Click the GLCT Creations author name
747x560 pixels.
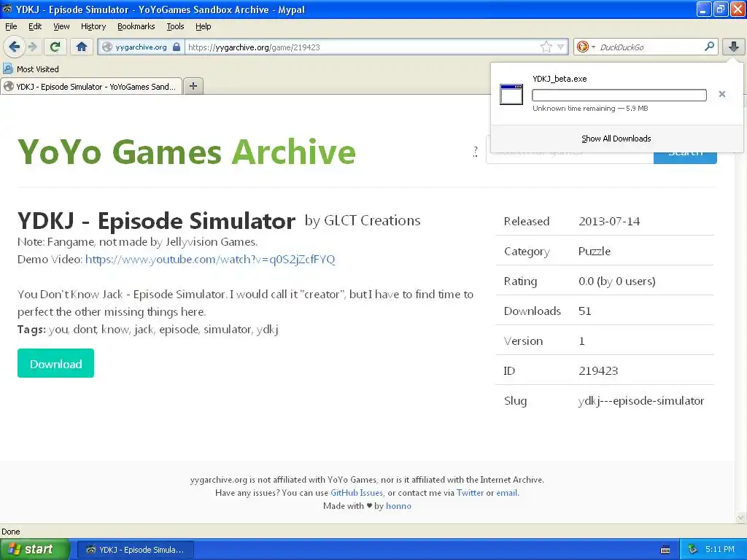372,220
